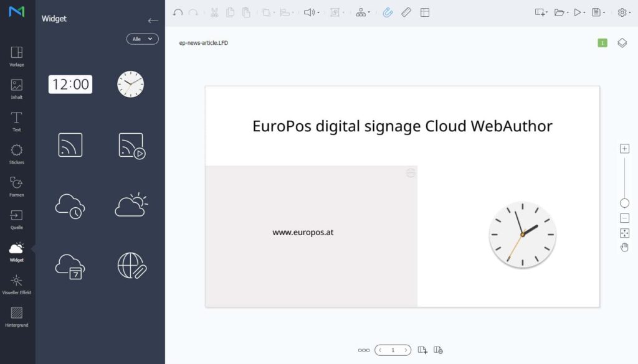The height and width of the screenshot is (364, 638).
Task: Open the Alle filter dropdown
Action: (143, 39)
